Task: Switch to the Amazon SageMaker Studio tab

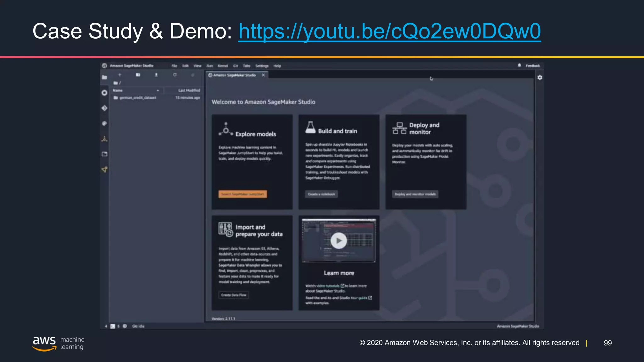Action: (x=235, y=75)
